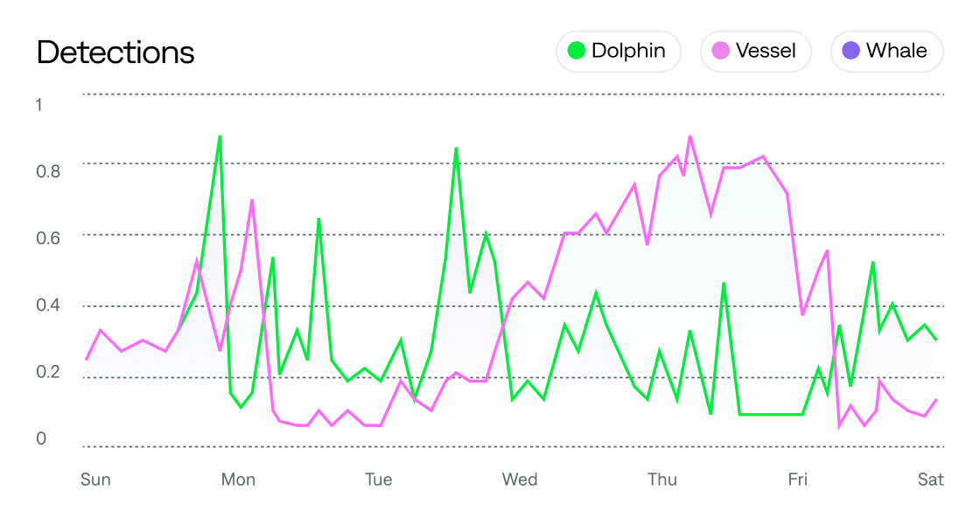Toggle the Vessel series legend pill
Screen dimensions: 980x519
coord(755,51)
